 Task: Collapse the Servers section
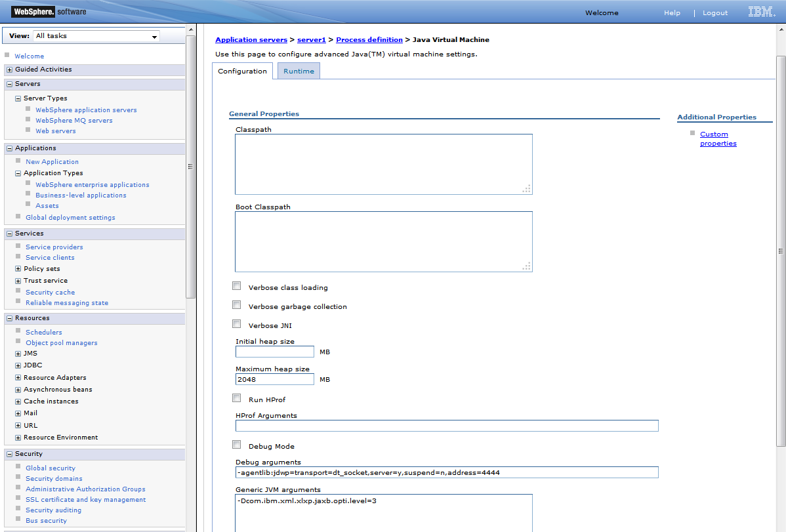click(x=10, y=84)
